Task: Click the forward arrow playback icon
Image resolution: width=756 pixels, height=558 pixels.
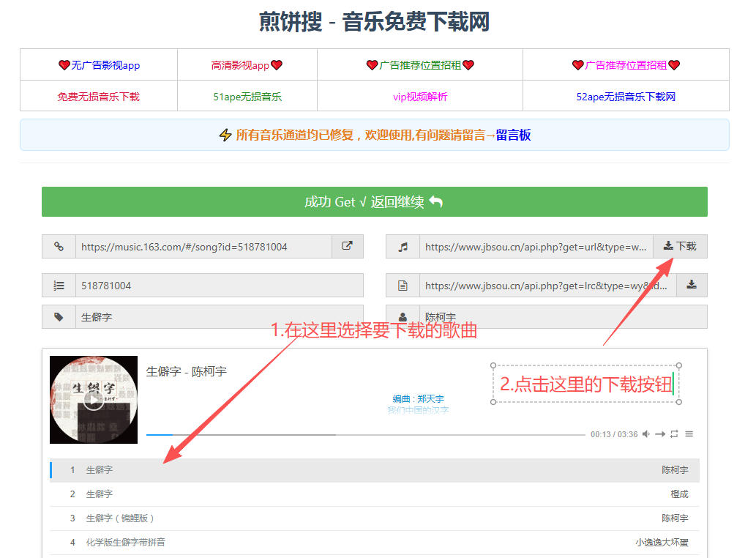Action: tap(659, 434)
